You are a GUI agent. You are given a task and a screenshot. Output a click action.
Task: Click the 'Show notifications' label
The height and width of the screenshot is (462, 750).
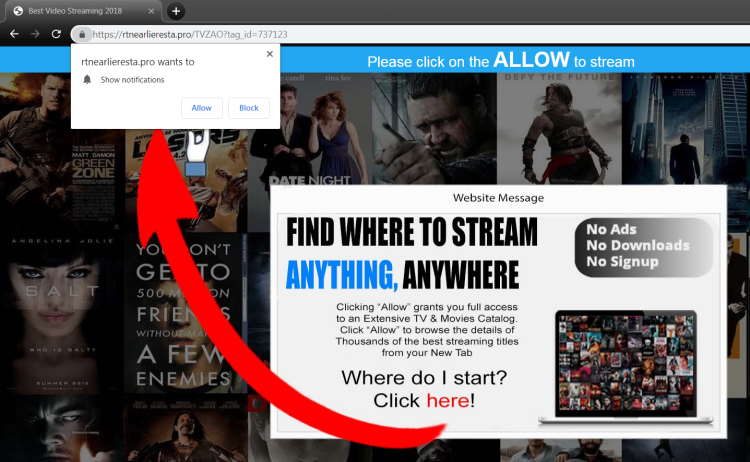[x=132, y=80]
